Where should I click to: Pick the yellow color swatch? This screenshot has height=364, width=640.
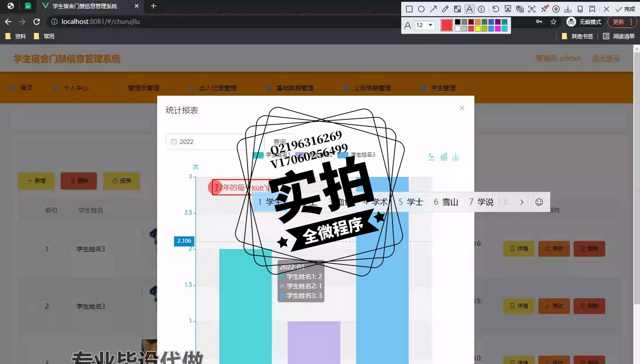coord(478,29)
